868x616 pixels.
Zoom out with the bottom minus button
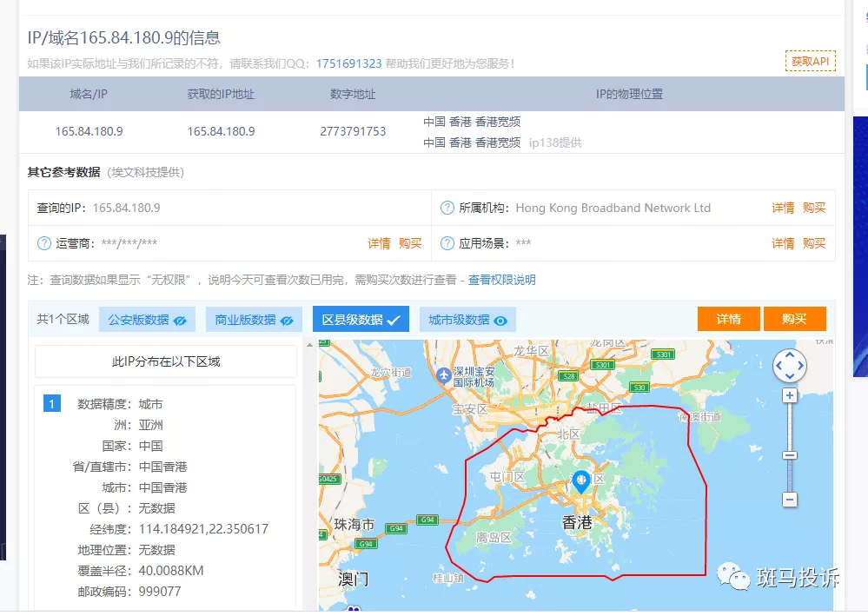coord(789,500)
